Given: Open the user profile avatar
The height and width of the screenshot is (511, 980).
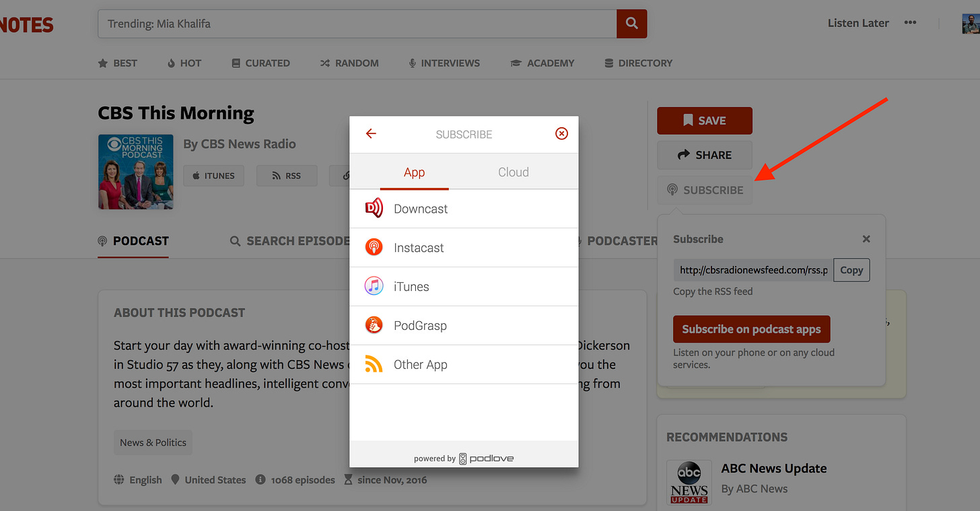Looking at the screenshot, I should [x=971, y=24].
